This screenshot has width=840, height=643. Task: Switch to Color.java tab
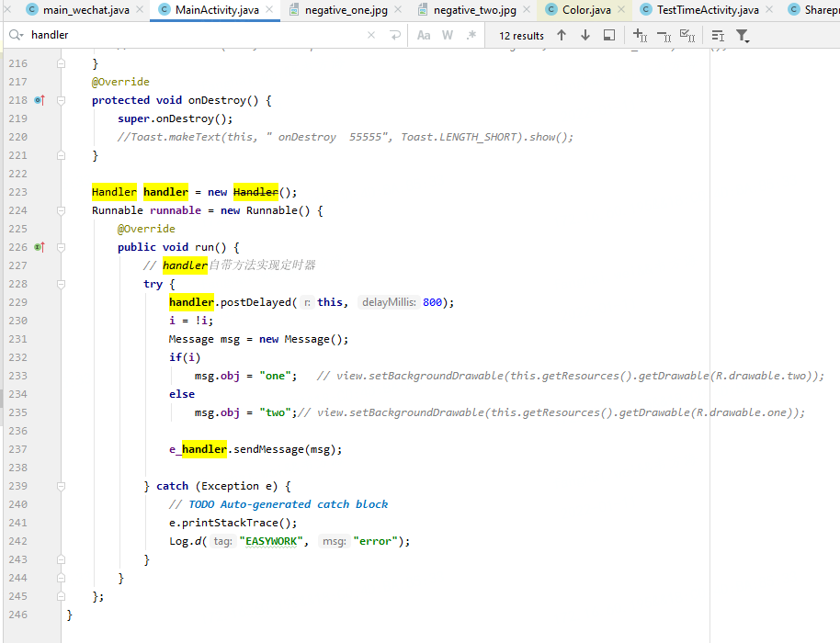click(586, 9)
